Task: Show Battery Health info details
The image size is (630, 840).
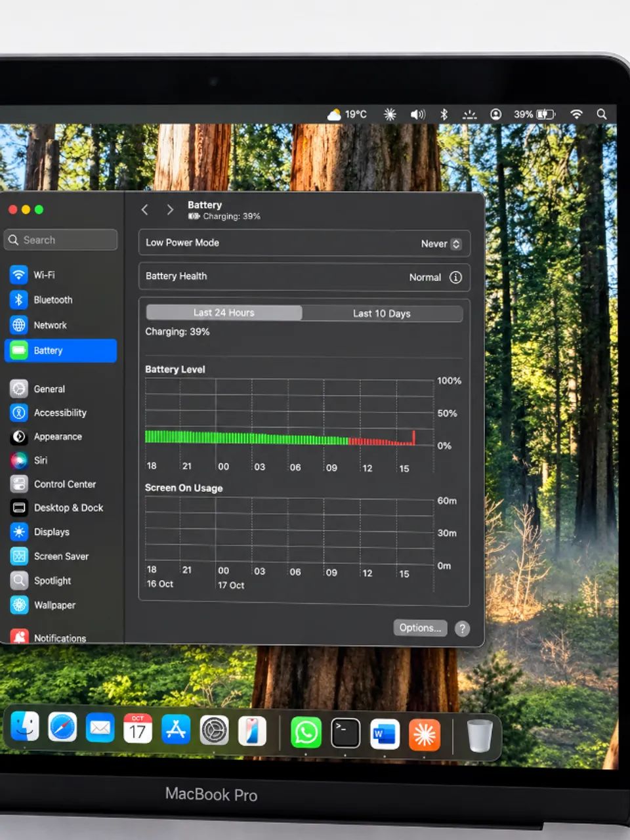Action: tap(455, 277)
